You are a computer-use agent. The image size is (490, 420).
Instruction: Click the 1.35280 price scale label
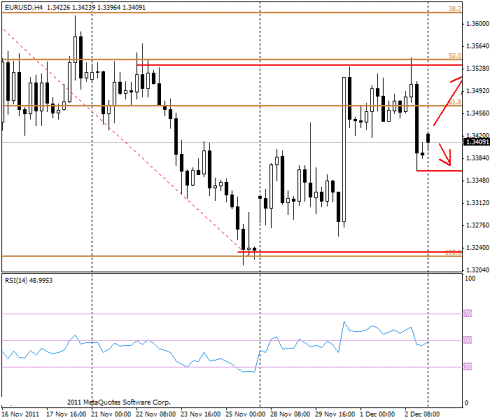tap(477, 68)
